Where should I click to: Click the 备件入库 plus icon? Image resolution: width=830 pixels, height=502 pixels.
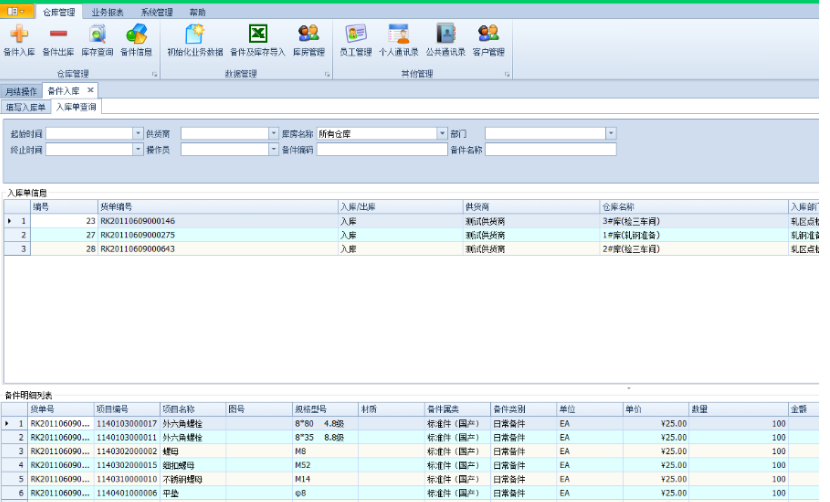[x=19, y=34]
